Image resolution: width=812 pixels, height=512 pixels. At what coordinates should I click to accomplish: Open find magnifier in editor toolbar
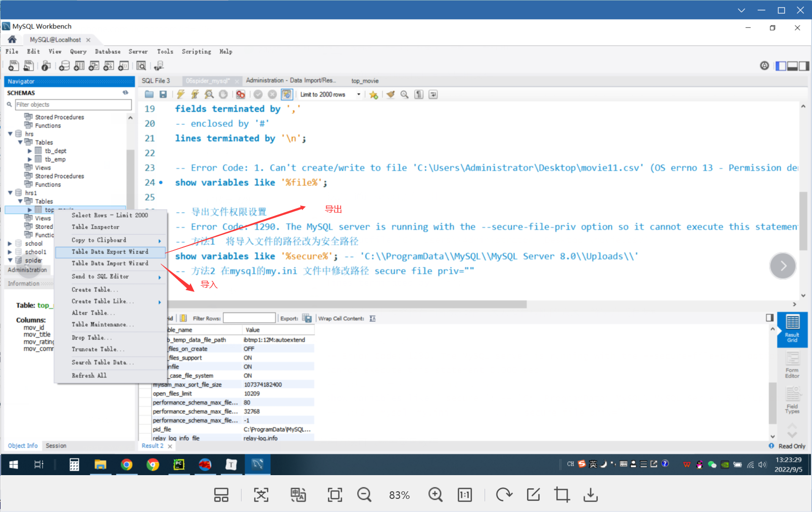click(x=405, y=94)
